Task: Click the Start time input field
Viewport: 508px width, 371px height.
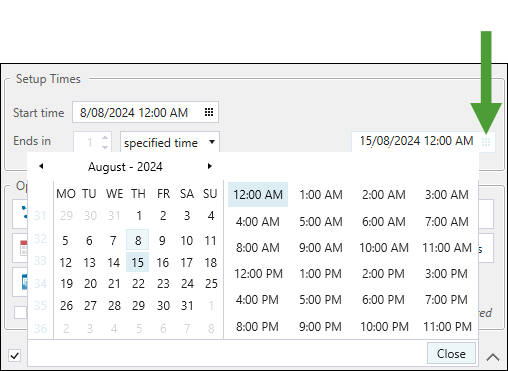Action: point(145,112)
